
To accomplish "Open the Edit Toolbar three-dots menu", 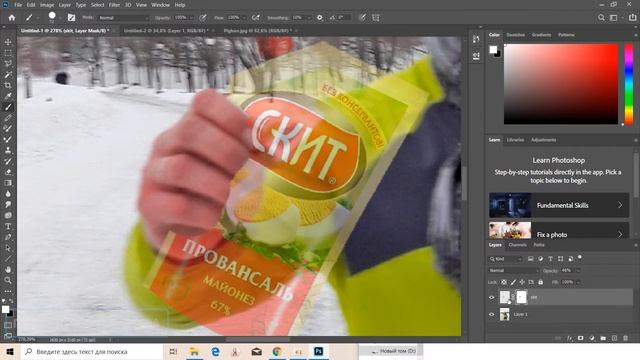I will 8,291.
